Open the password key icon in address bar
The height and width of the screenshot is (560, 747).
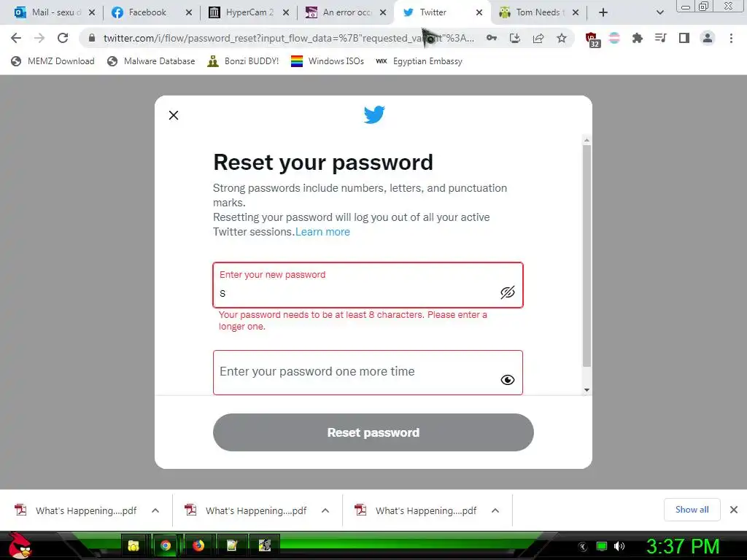point(491,38)
